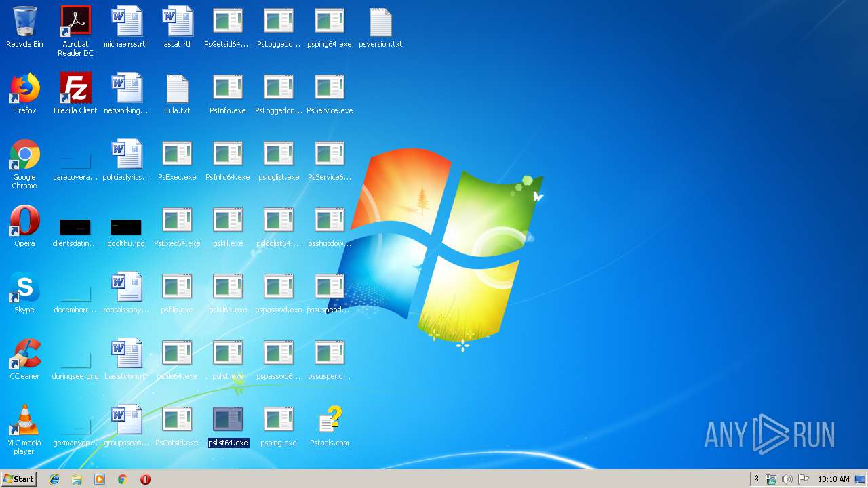Open Action Center flag icon
This screenshot has width=868, height=488.
804,479
